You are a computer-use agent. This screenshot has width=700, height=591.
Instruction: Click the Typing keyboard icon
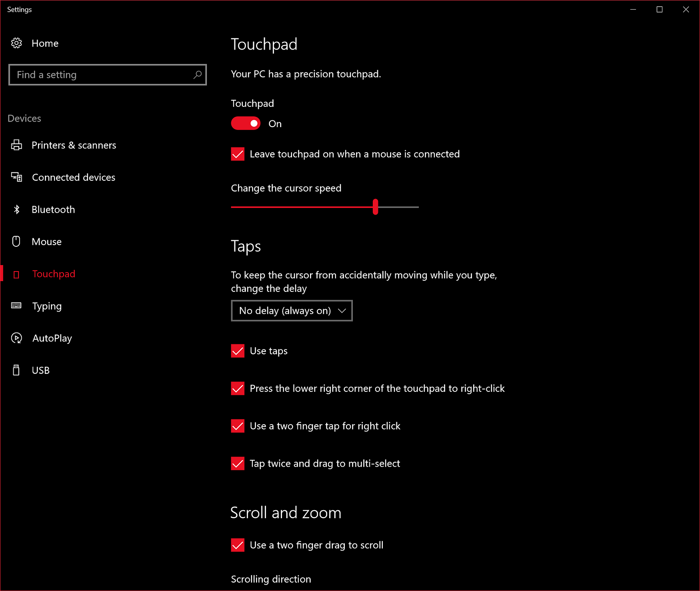(x=16, y=306)
